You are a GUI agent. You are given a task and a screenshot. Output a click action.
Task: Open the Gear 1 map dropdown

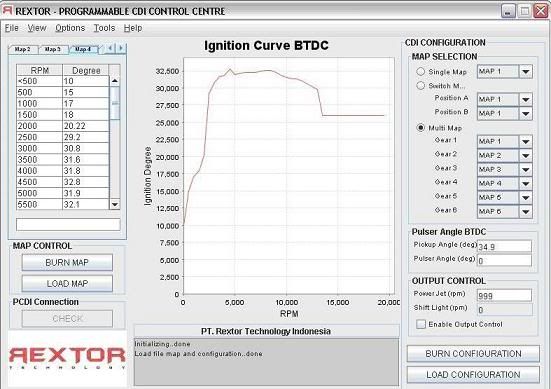point(525,142)
